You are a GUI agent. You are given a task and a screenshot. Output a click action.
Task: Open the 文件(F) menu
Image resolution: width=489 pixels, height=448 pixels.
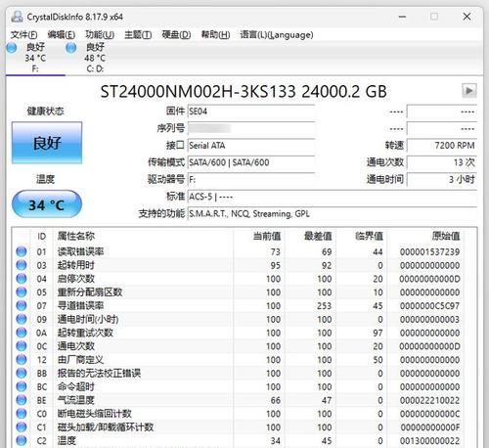23,34
